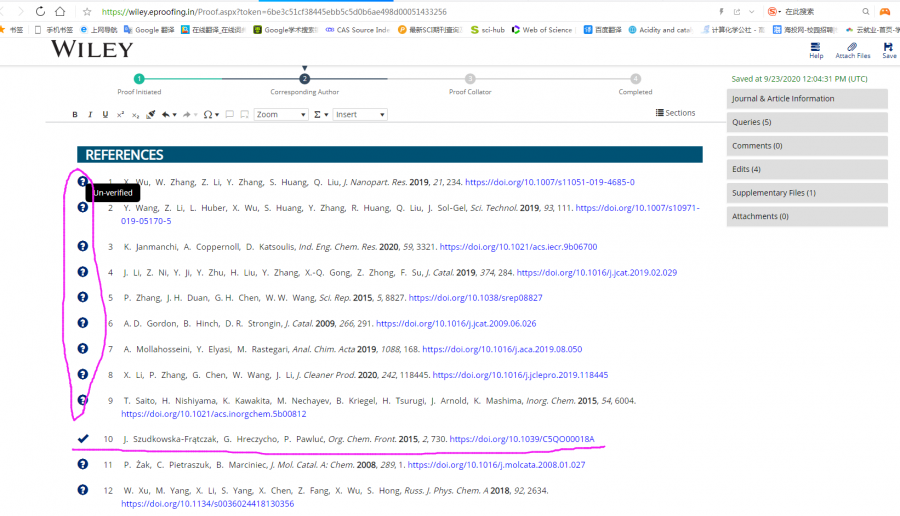The height and width of the screenshot is (516, 900).
Task: Open the Help icon in the header
Action: click(816, 49)
